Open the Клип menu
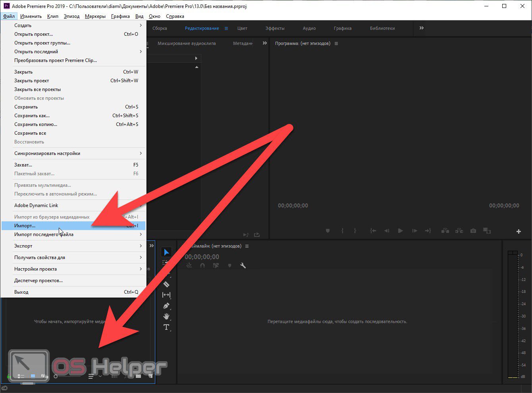The image size is (532, 393). (52, 16)
